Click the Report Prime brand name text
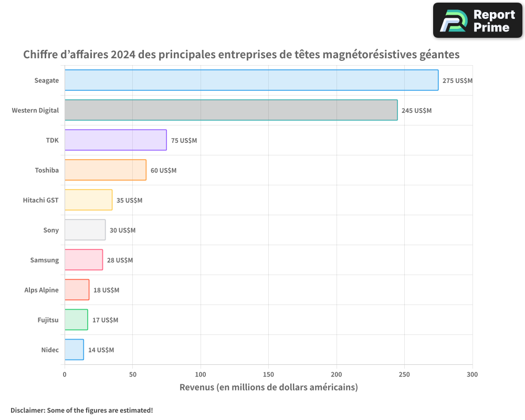525x420 pixels. click(x=494, y=21)
